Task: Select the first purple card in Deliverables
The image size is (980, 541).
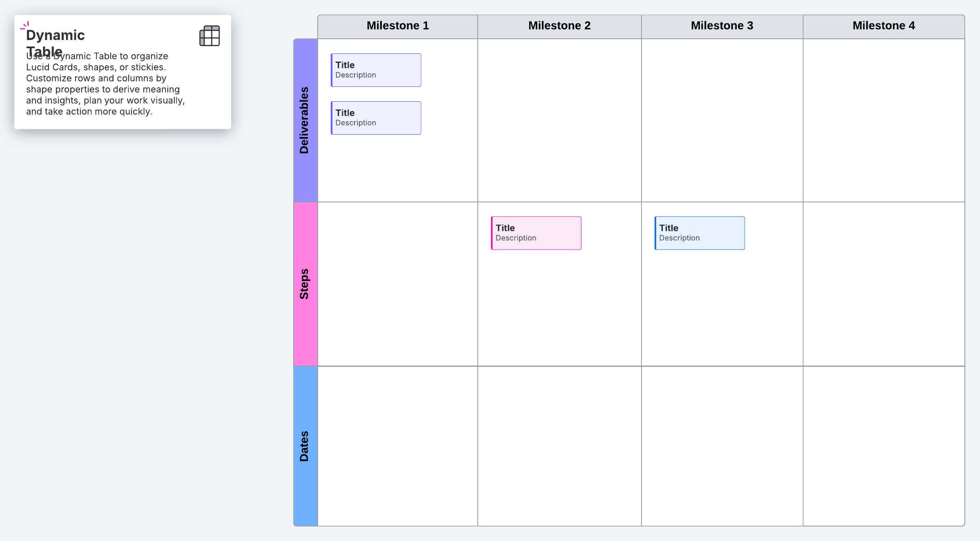Action: (x=376, y=70)
